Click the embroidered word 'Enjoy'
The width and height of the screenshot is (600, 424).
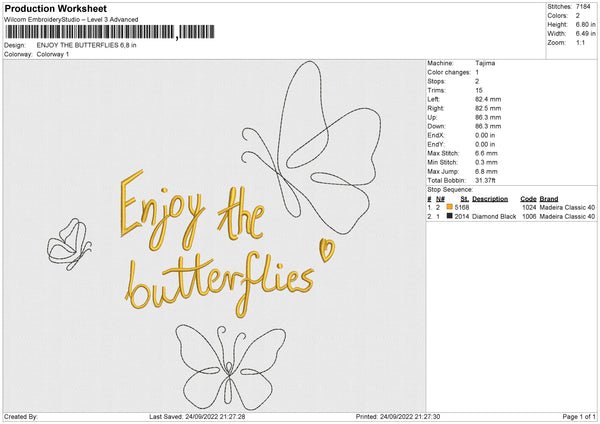[162, 210]
